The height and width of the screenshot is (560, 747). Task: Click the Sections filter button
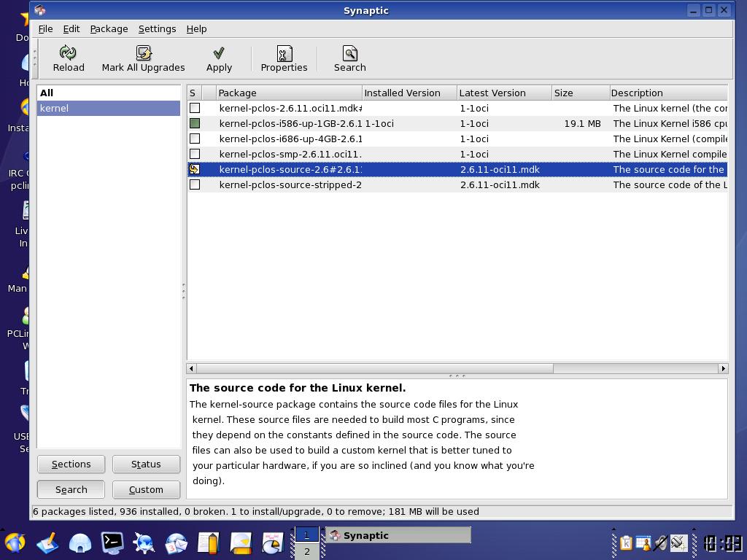point(71,464)
